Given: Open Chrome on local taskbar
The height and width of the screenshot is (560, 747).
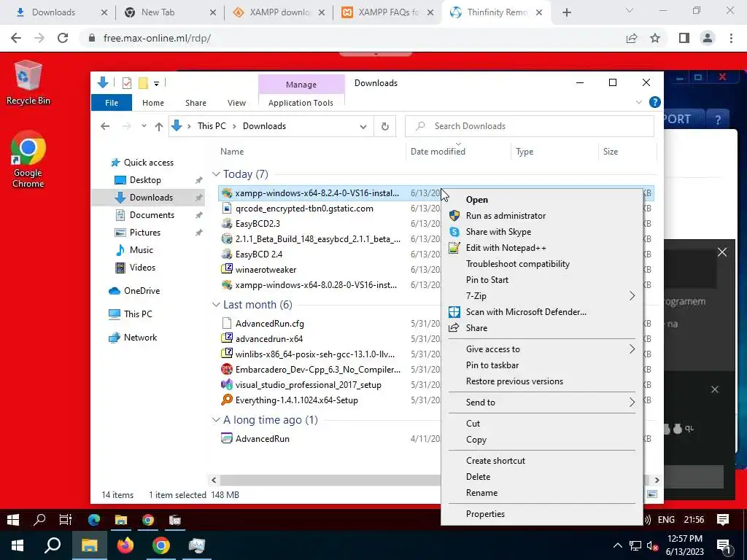Looking at the screenshot, I should [161, 545].
